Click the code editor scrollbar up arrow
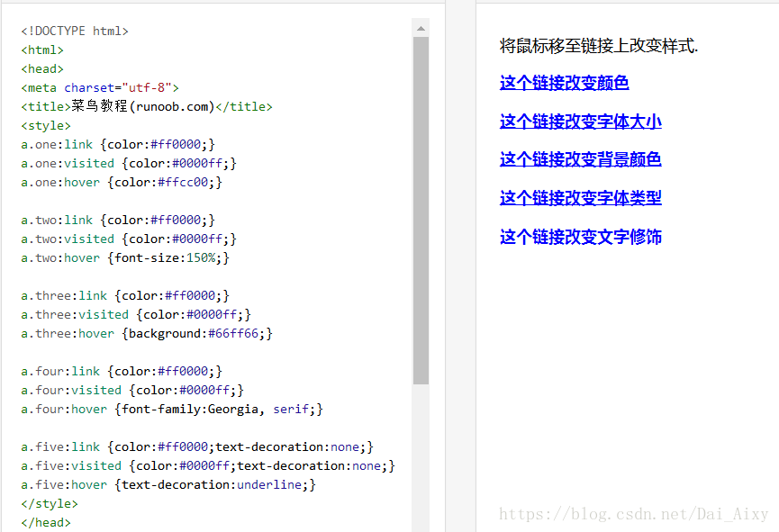Viewport: 779px width, 532px height. pyautogui.click(x=421, y=28)
